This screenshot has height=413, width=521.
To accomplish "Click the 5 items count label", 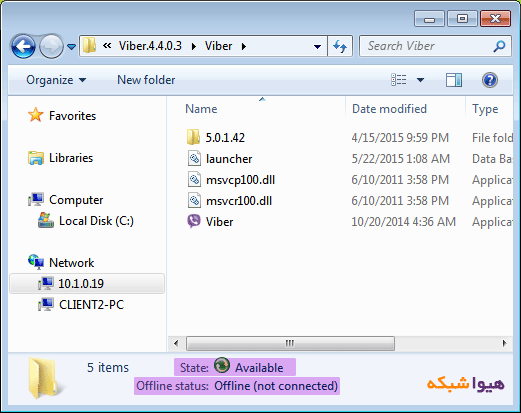I will [x=108, y=368].
